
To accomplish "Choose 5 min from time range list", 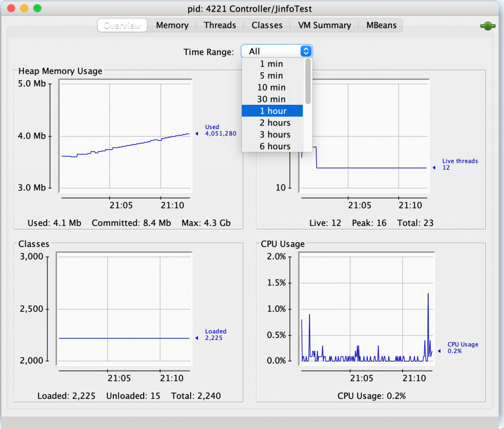I will point(272,75).
